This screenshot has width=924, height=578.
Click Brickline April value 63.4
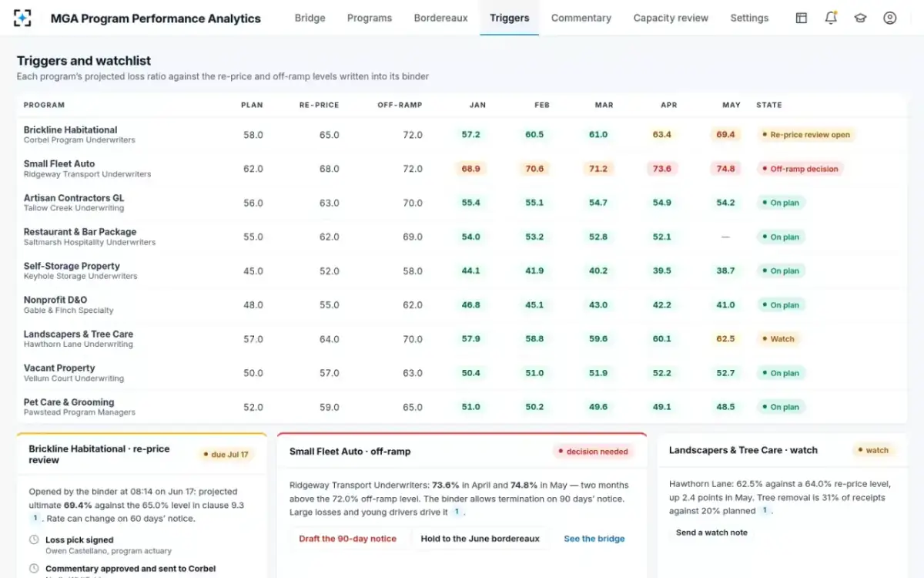click(662, 135)
